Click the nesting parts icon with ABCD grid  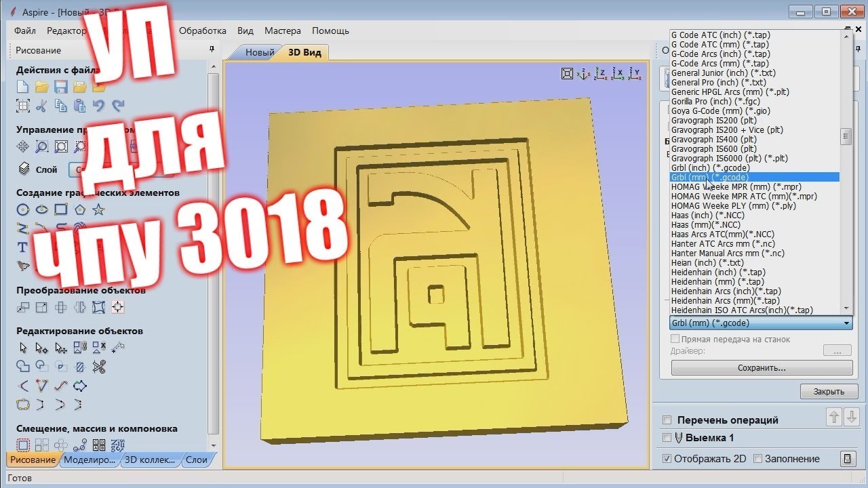coord(98,445)
